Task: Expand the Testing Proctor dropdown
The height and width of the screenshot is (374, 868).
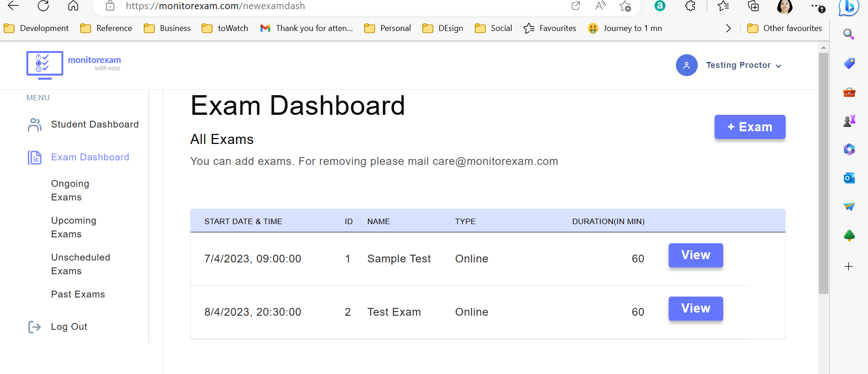Action: tap(778, 66)
